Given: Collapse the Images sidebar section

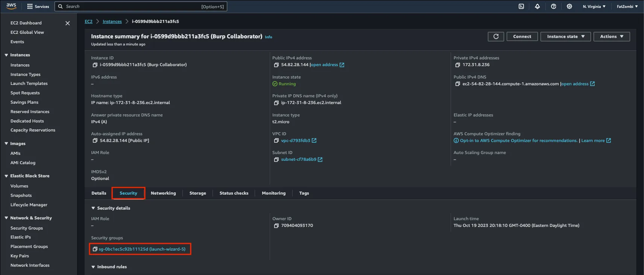Looking at the screenshot, I should 6,144.
